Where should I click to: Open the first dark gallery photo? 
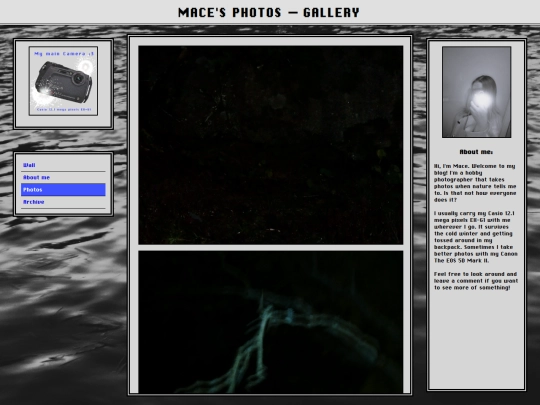pos(271,145)
